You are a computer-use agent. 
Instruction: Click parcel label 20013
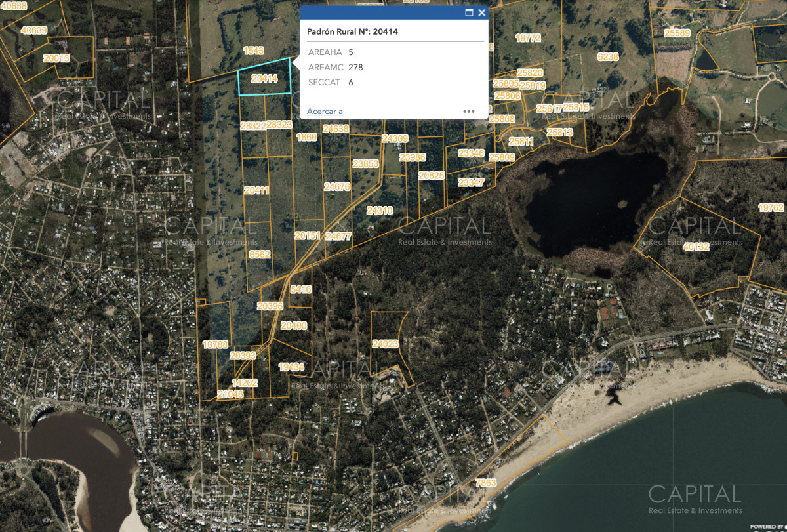[x=56, y=58]
